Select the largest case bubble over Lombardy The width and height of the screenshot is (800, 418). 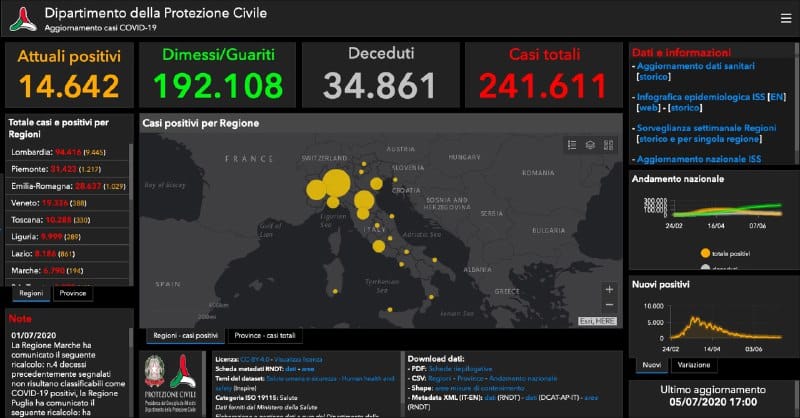pos(336,184)
